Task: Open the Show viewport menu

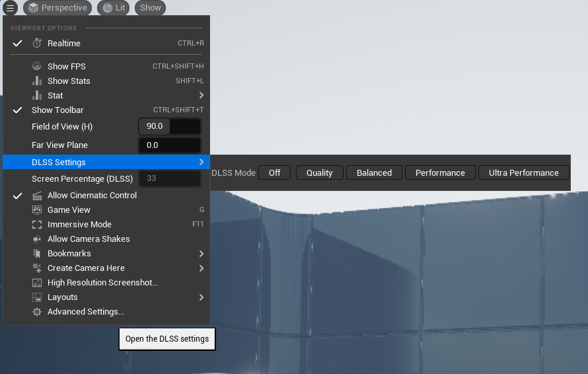Action: coord(150,8)
